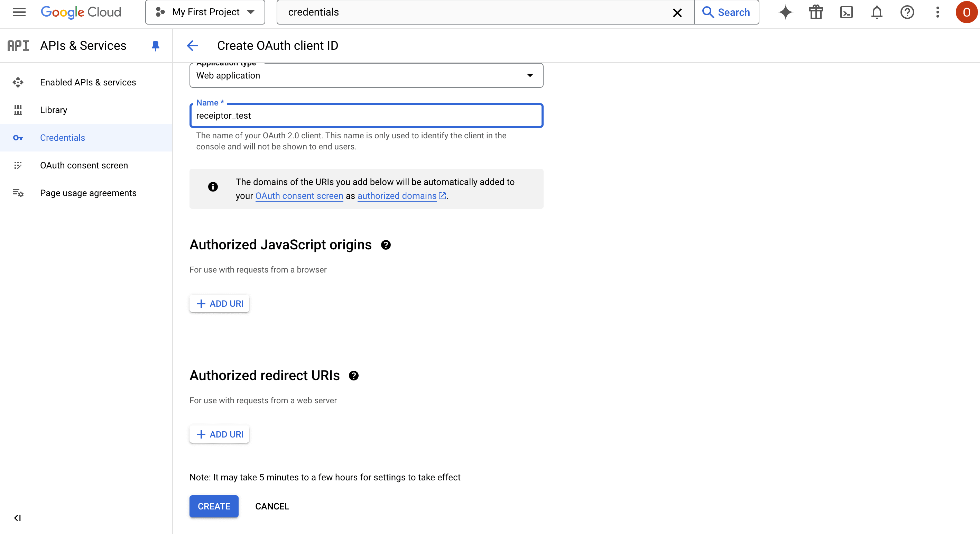Click the API icon next to APIs & Services
The width and height of the screenshot is (980, 534).
[18, 46]
